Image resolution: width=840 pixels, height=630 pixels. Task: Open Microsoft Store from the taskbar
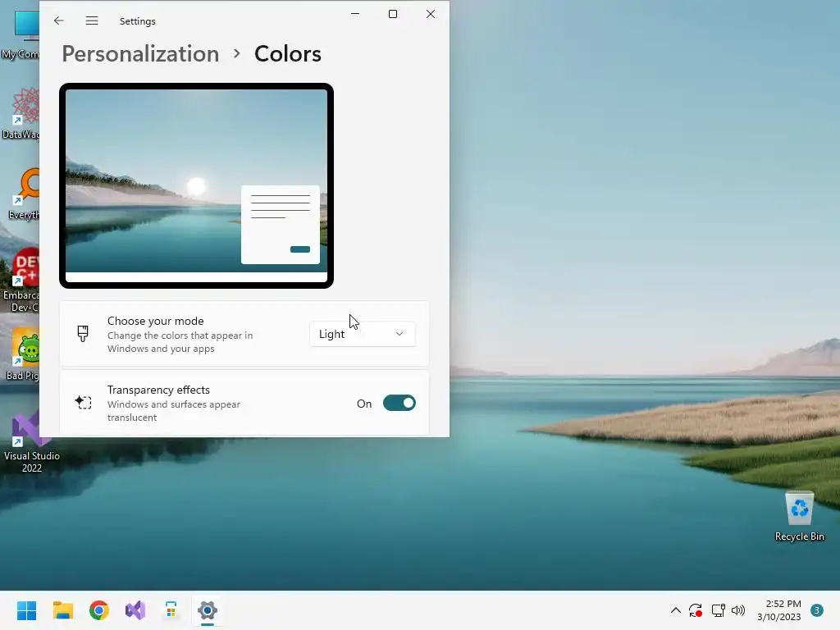171,610
